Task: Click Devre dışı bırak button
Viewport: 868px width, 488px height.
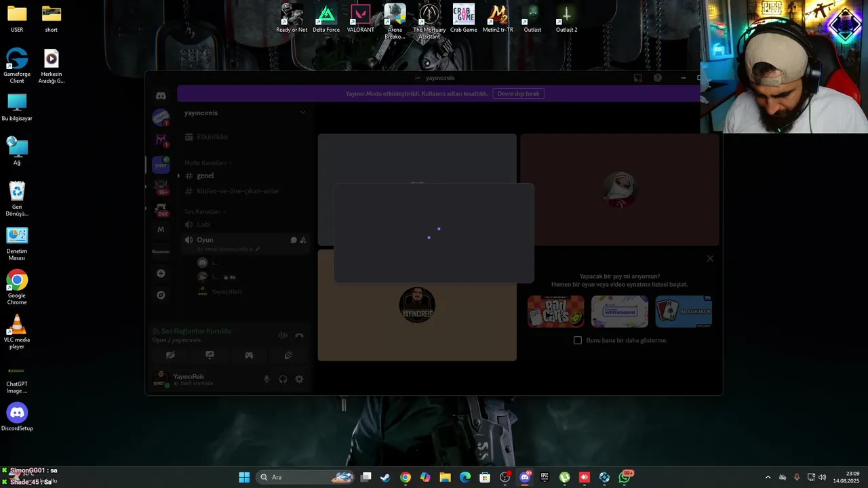Action: 518,94
